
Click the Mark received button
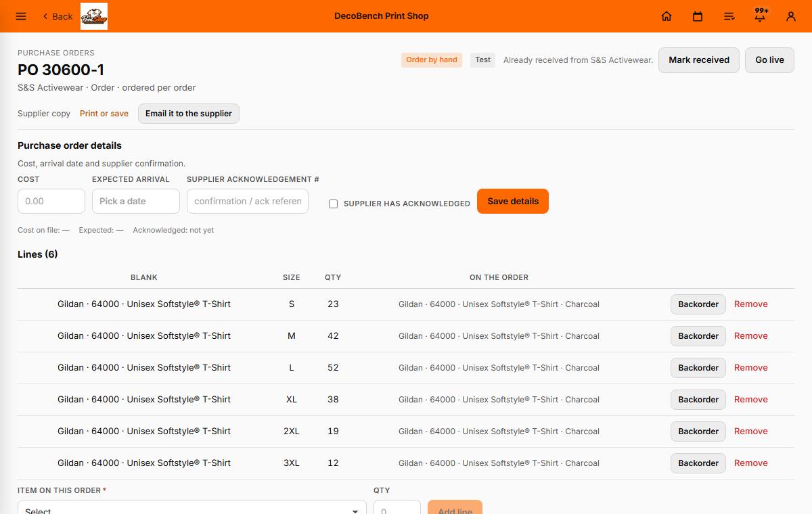(699, 60)
